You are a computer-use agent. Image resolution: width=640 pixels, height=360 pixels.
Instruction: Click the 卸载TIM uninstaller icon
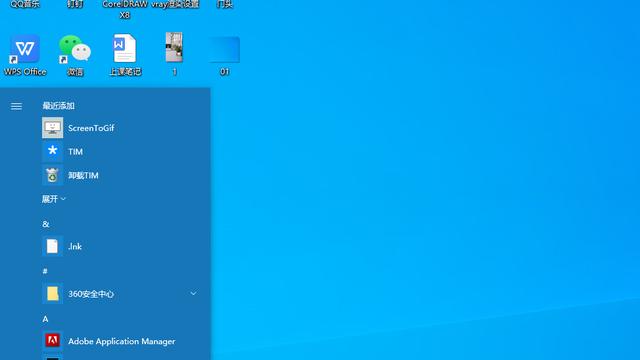pyautogui.click(x=53, y=175)
